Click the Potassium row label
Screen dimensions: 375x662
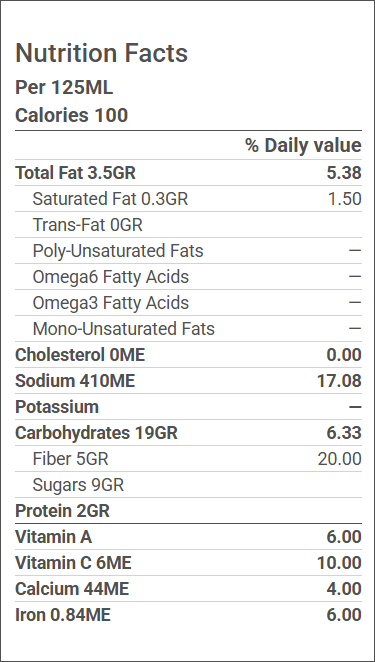(x=57, y=407)
